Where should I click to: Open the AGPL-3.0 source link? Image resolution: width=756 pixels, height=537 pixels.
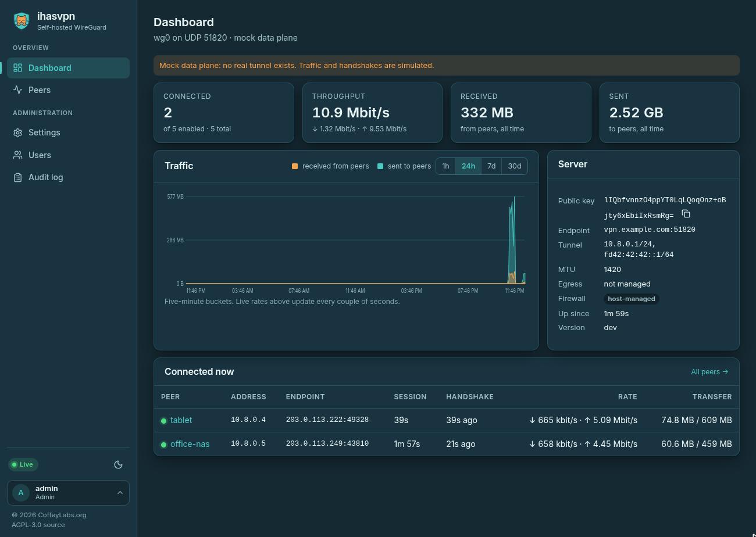coord(38,525)
